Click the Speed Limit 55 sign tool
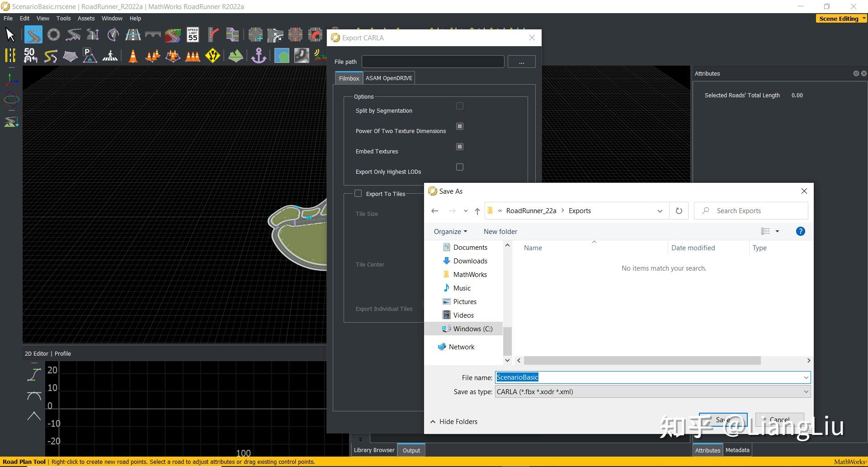 pyautogui.click(x=193, y=35)
